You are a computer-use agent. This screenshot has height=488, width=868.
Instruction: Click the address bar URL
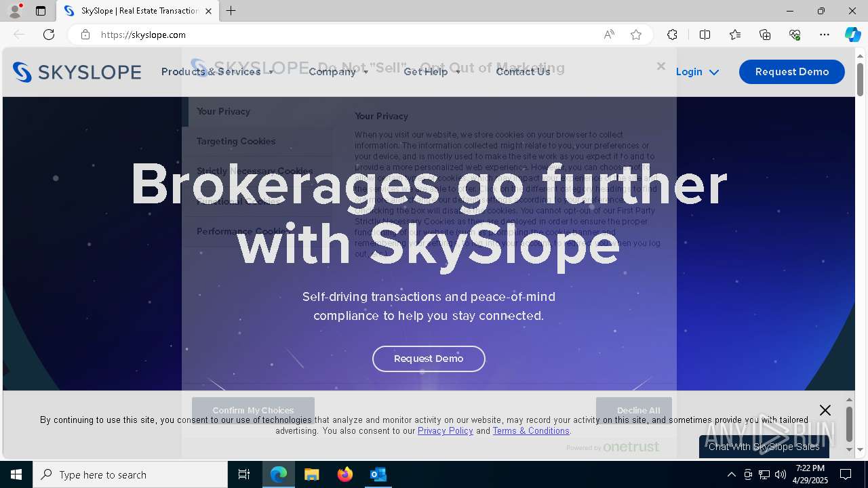click(143, 35)
